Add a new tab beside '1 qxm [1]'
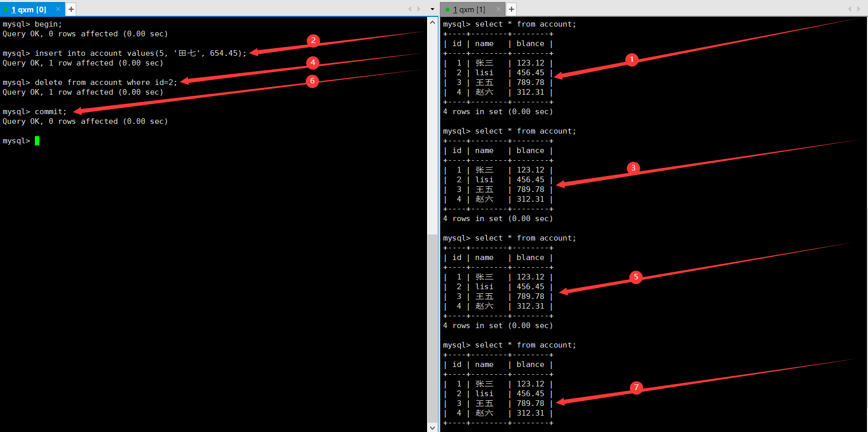The image size is (868, 432). point(511,9)
